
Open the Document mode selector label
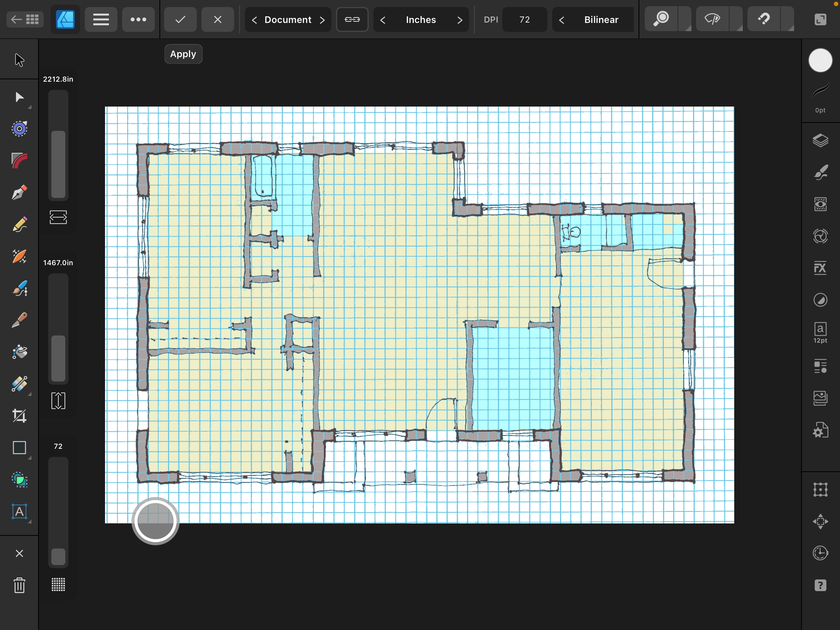288,20
